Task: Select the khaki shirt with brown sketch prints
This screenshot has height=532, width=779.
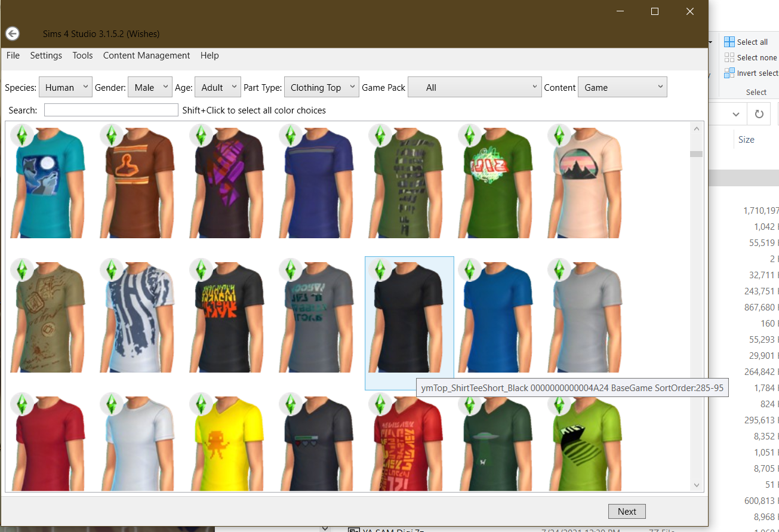Action: 48,316
